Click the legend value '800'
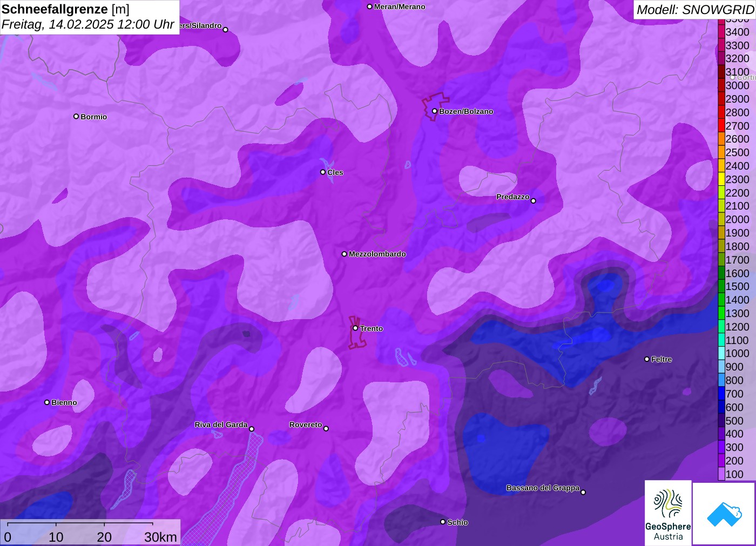 pyautogui.click(x=734, y=380)
